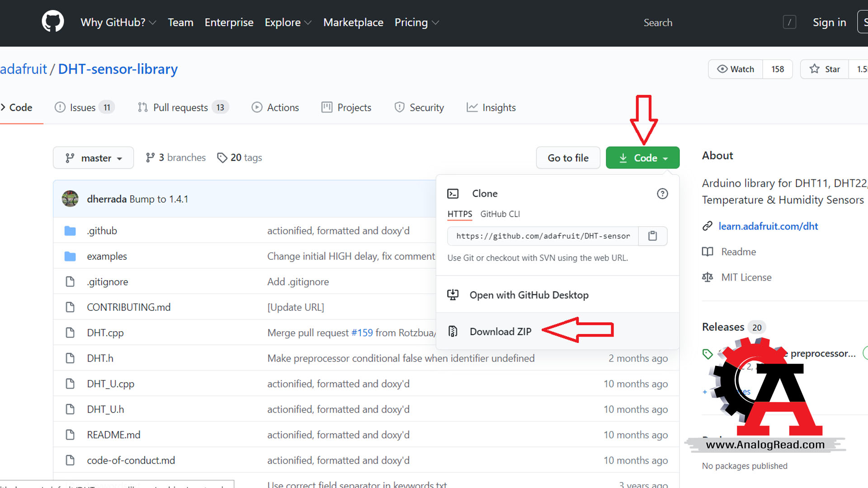Click the zip file icon for Download ZIP
Image resolution: width=868 pixels, height=488 pixels.
453,331
